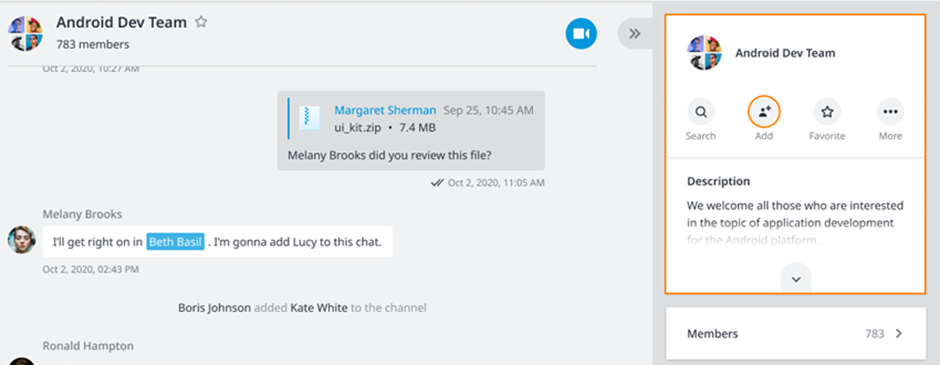The height and width of the screenshot is (365, 940).
Task: Open the Members list row
Action: (x=795, y=334)
